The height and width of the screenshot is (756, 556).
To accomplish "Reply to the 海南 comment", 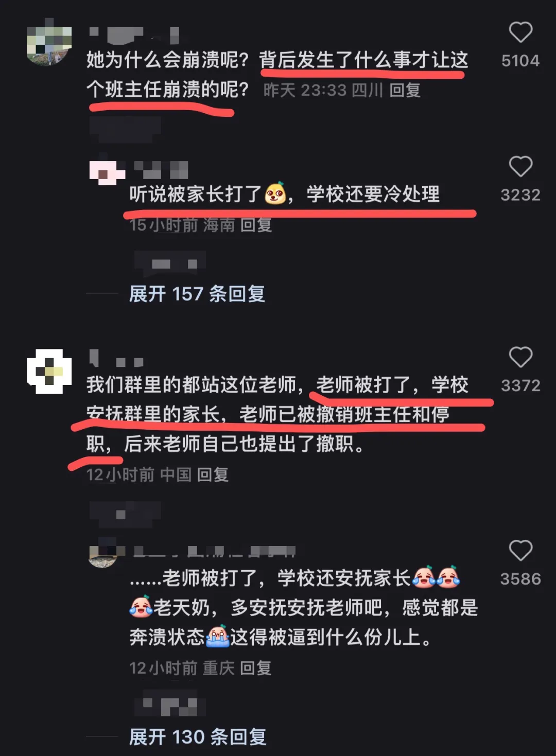I will click(256, 225).
